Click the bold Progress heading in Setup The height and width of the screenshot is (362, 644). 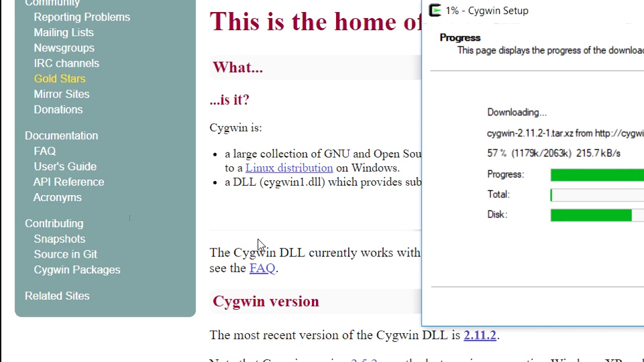(460, 38)
